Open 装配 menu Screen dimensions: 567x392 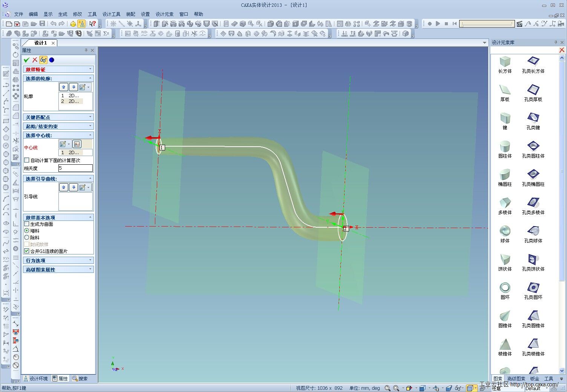(130, 14)
